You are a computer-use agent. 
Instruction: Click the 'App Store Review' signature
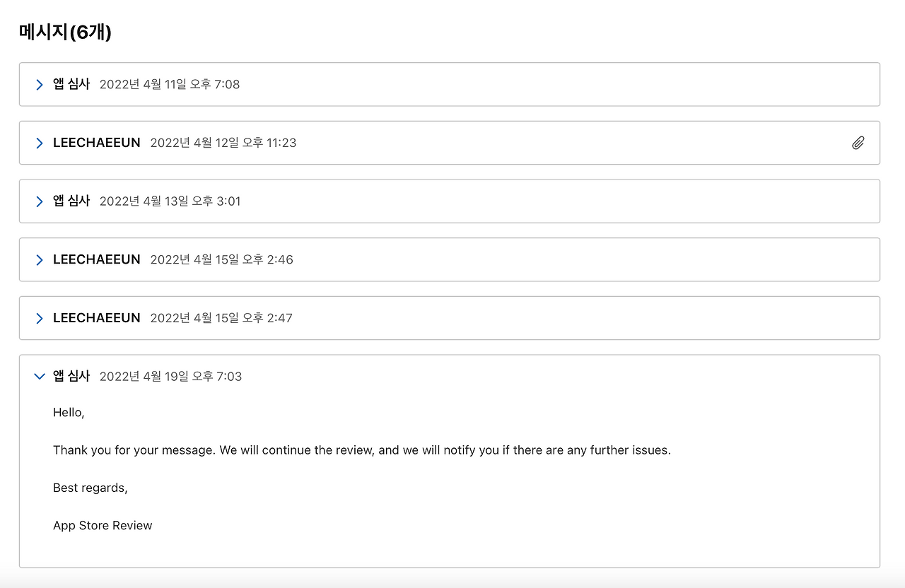coord(103,526)
